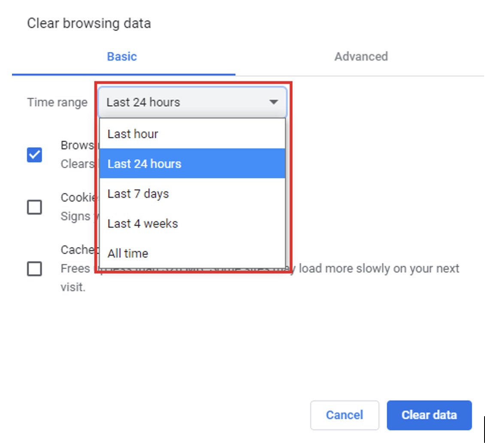Click the partially hidden Cookies label text

click(x=78, y=197)
